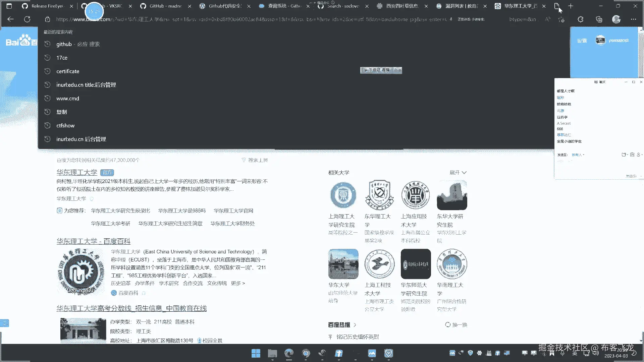The height and width of the screenshot is (362, 644).
Task: Open File Explorer from the taskbar
Action: (272, 353)
